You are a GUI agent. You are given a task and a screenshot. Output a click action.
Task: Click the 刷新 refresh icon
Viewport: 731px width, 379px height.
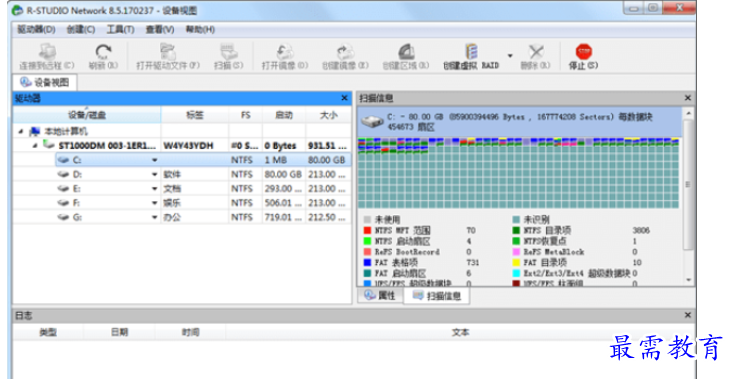(103, 52)
